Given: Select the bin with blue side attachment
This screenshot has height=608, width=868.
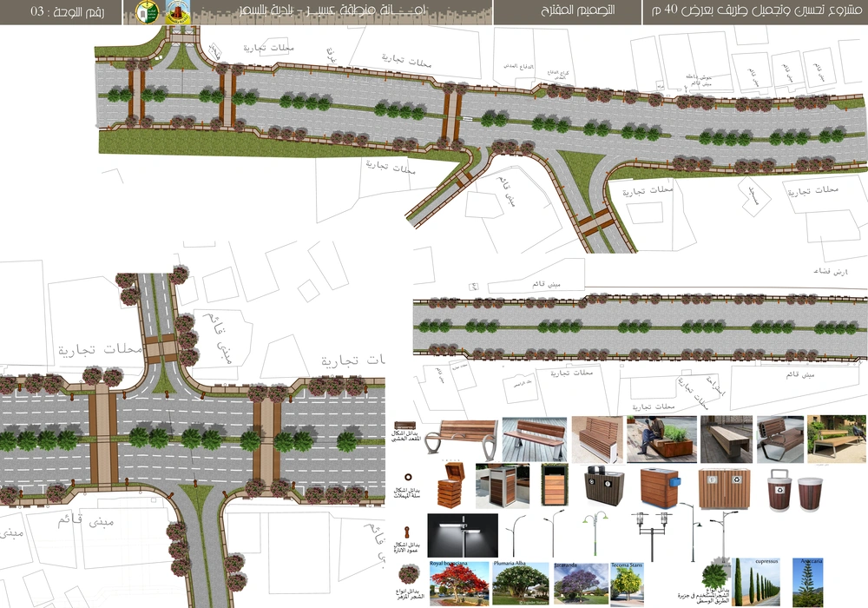Looking at the screenshot, I should (x=661, y=487).
